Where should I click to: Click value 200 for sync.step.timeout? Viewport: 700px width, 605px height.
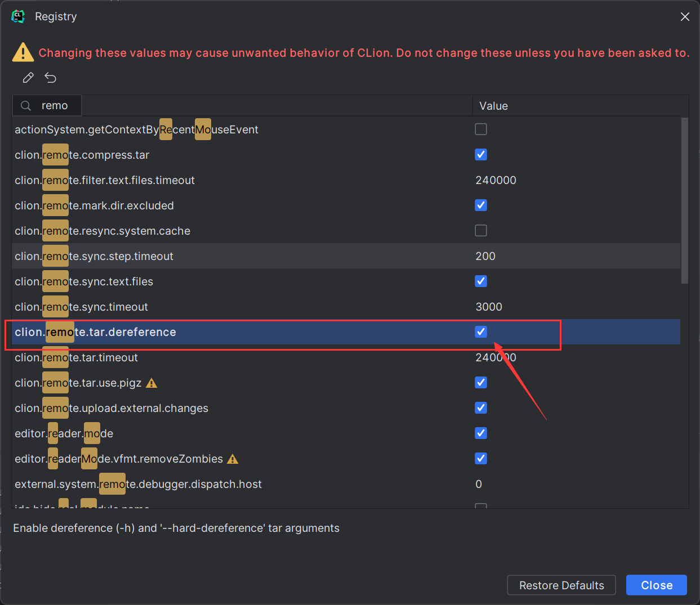pyautogui.click(x=485, y=256)
